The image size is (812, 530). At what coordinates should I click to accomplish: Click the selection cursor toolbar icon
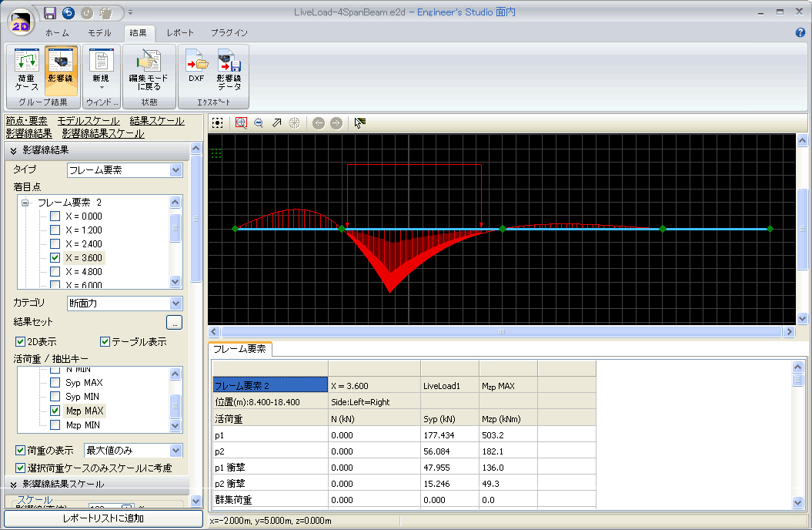pos(360,122)
